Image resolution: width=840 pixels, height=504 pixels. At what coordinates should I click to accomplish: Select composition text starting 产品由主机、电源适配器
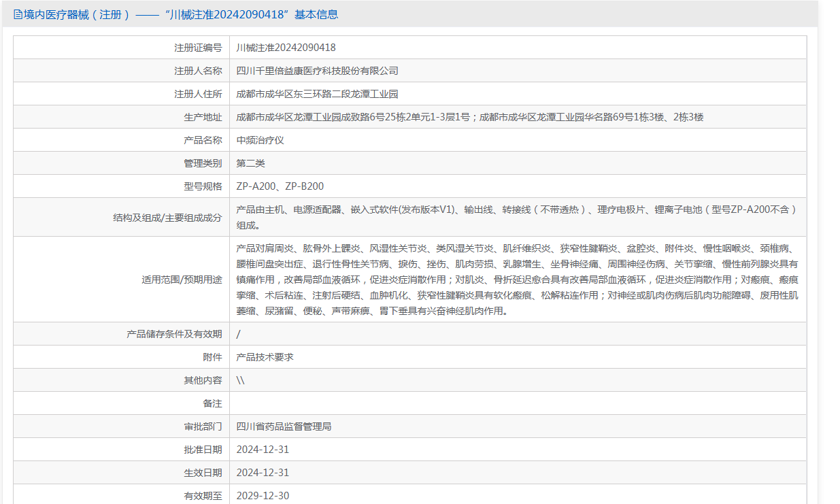(516, 217)
